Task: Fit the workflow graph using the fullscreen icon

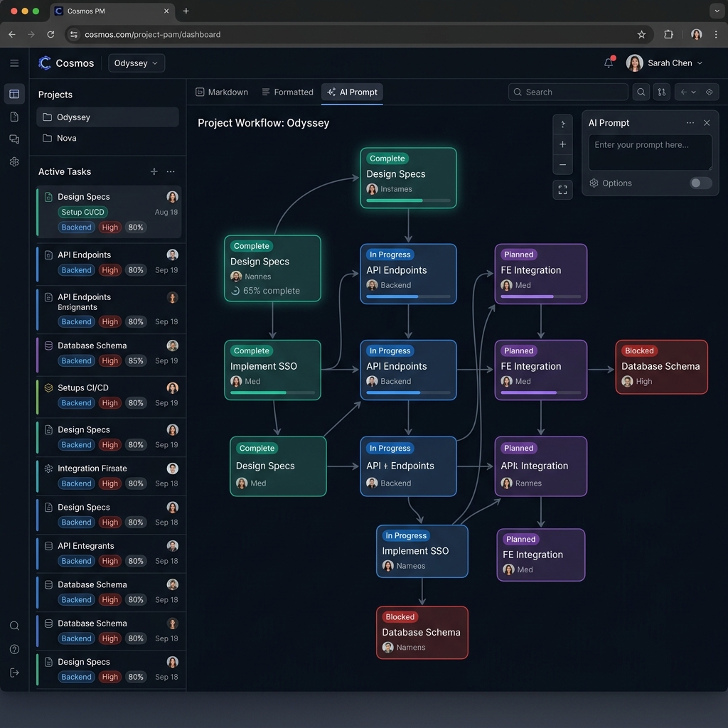Action: (562, 190)
